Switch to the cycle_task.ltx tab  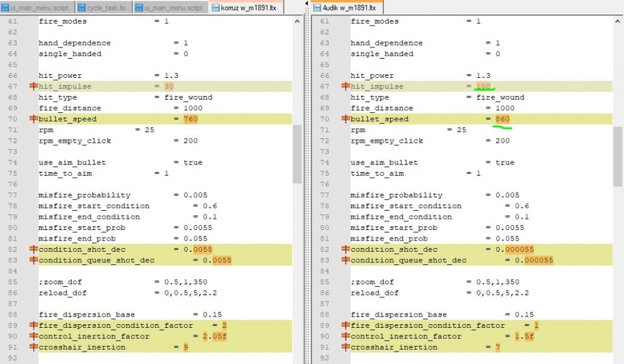pos(107,7)
